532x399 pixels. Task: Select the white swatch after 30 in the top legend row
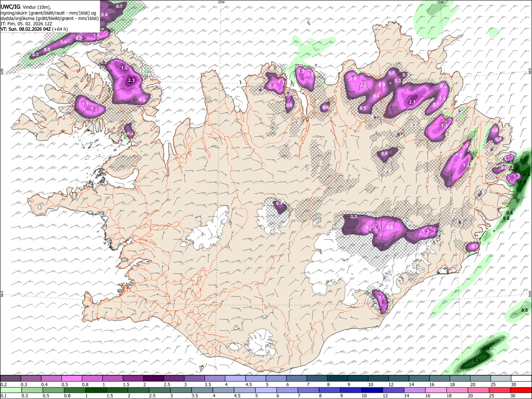pos(521,378)
